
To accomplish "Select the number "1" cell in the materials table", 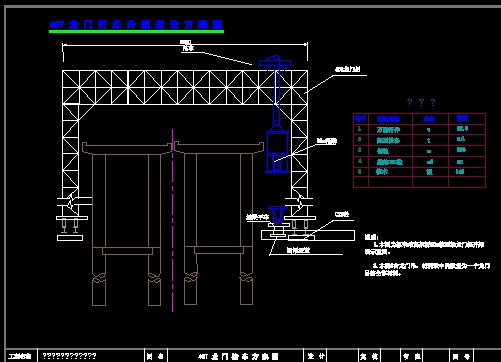I will click(360, 129).
